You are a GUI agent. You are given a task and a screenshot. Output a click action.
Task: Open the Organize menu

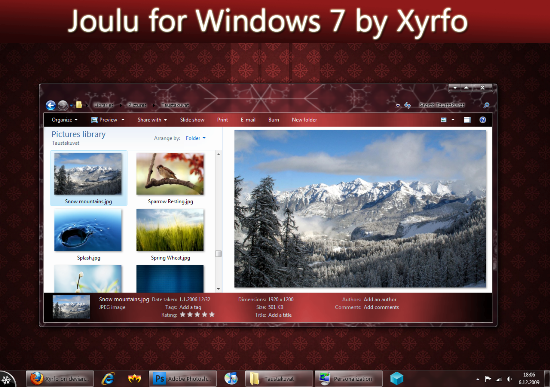tap(64, 120)
